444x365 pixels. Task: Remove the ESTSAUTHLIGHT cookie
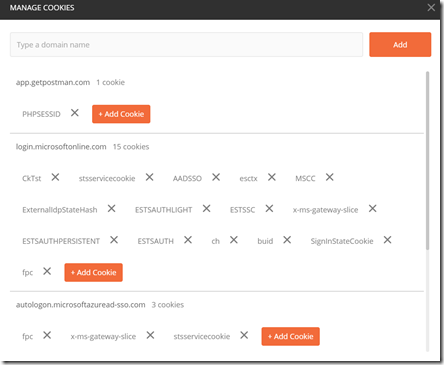click(207, 209)
